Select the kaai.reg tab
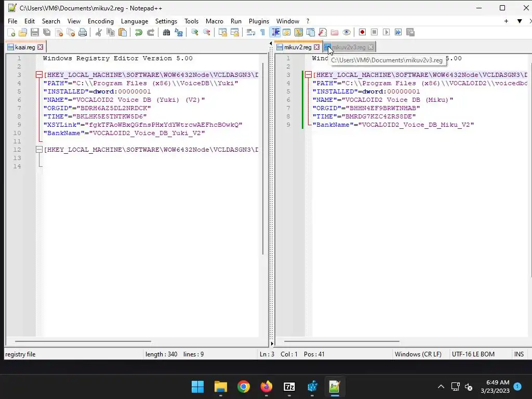The width and height of the screenshot is (532, 399). [x=25, y=47]
